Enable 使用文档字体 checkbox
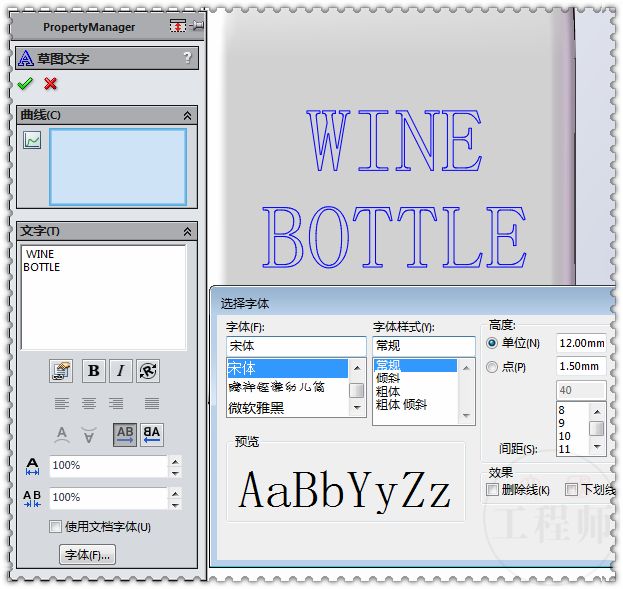 pos(56,527)
